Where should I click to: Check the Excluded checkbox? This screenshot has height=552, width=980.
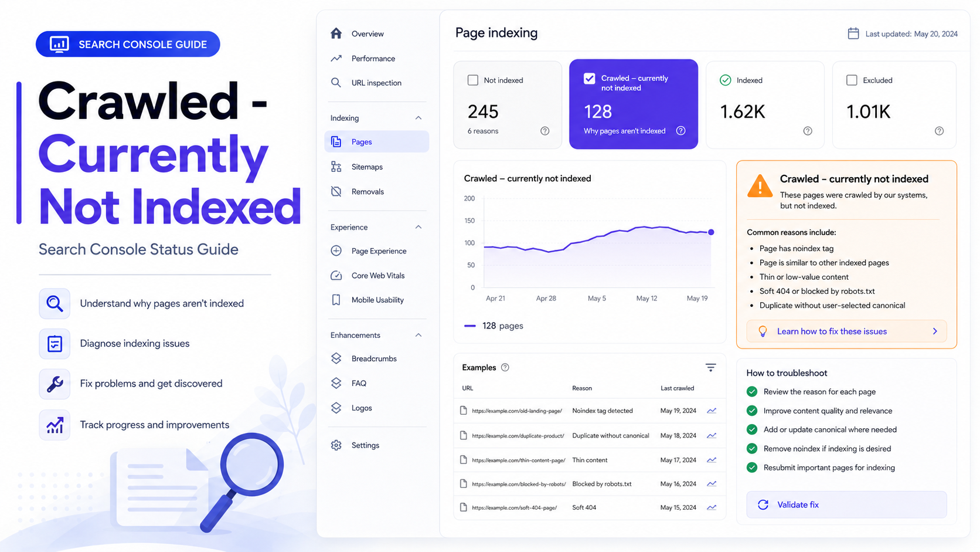[852, 80]
